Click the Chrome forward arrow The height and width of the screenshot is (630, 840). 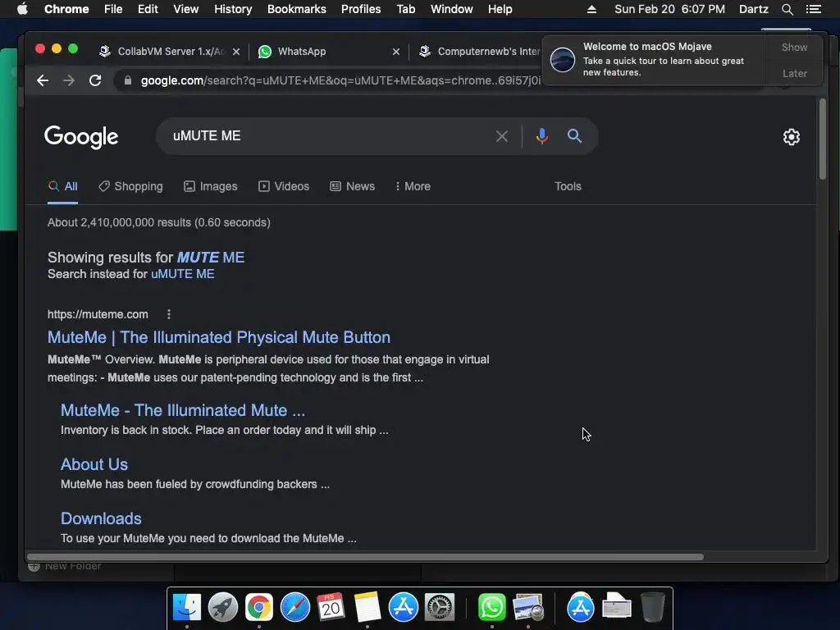(x=69, y=80)
